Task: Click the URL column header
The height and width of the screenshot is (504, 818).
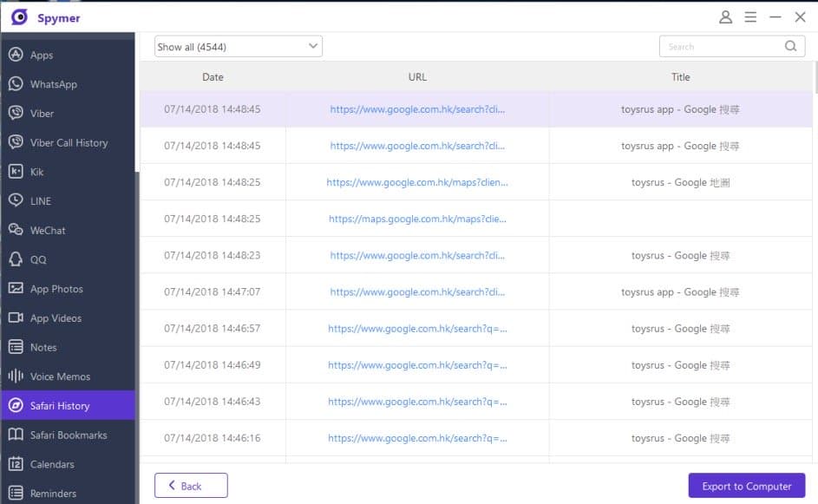Action: pyautogui.click(x=417, y=76)
